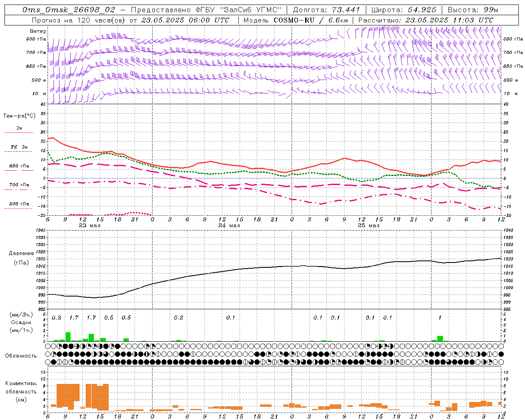Click the Ветер wind panel label

pyautogui.click(x=38, y=31)
